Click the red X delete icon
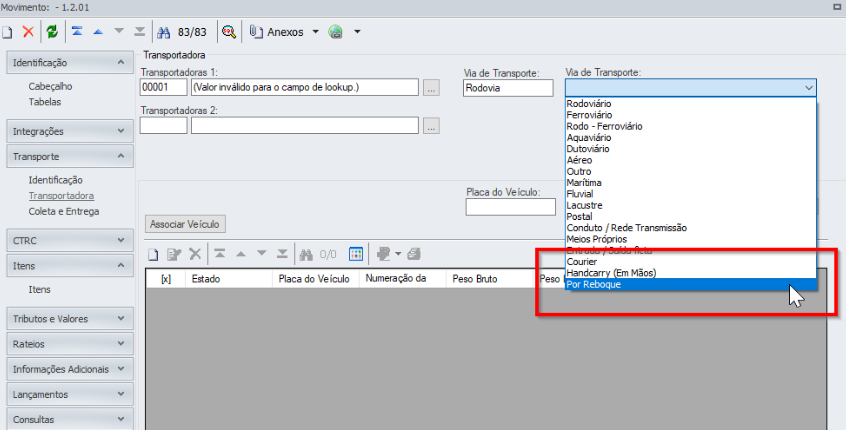 28,32
